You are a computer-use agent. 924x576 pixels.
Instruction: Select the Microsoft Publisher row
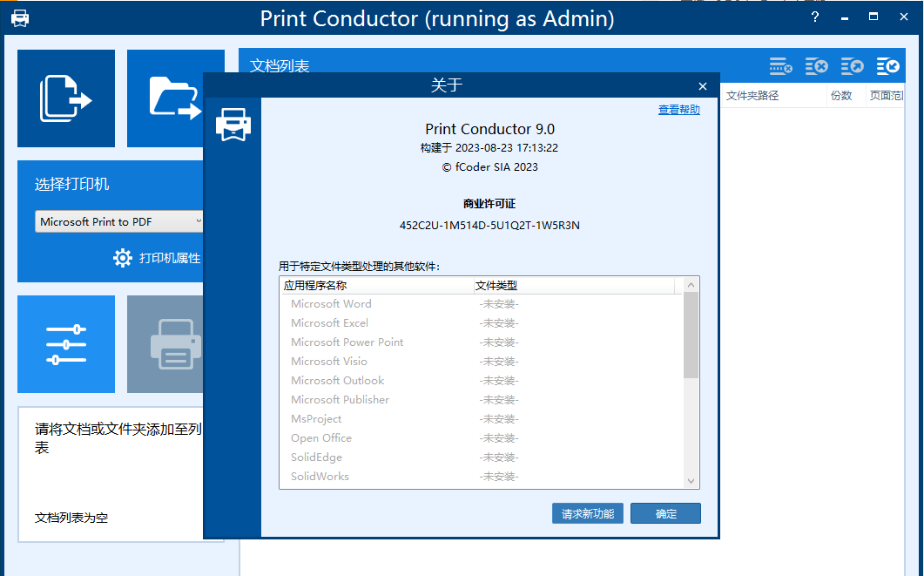pos(482,400)
